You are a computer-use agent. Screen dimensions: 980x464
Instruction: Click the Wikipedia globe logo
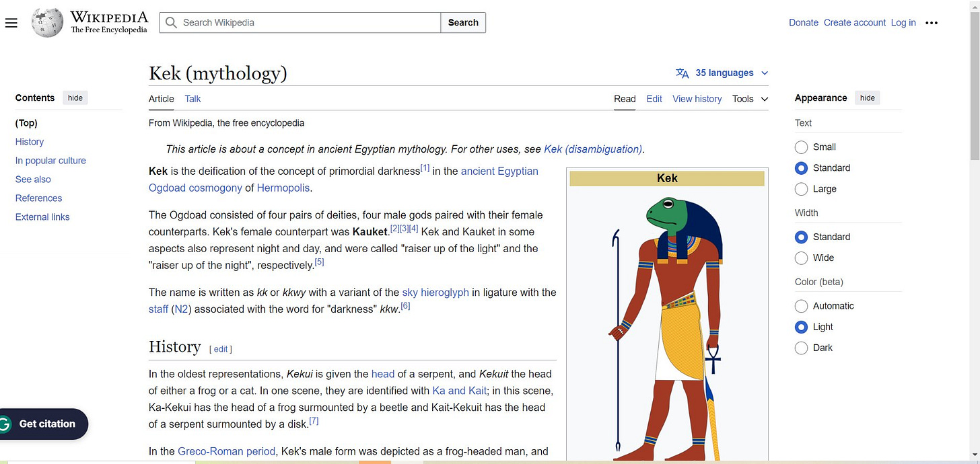[x=48, y=23]
